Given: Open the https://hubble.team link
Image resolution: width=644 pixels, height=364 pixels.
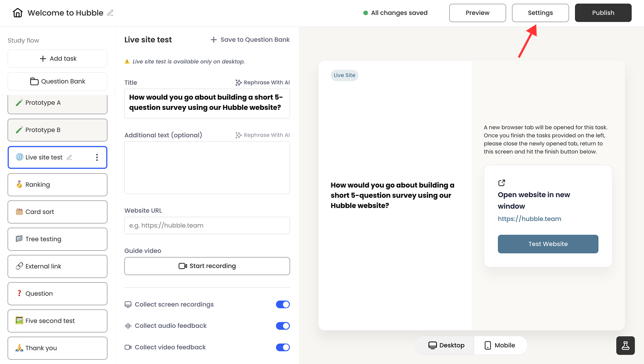Looking at the screenshot, I should click(x=529, y=219).
